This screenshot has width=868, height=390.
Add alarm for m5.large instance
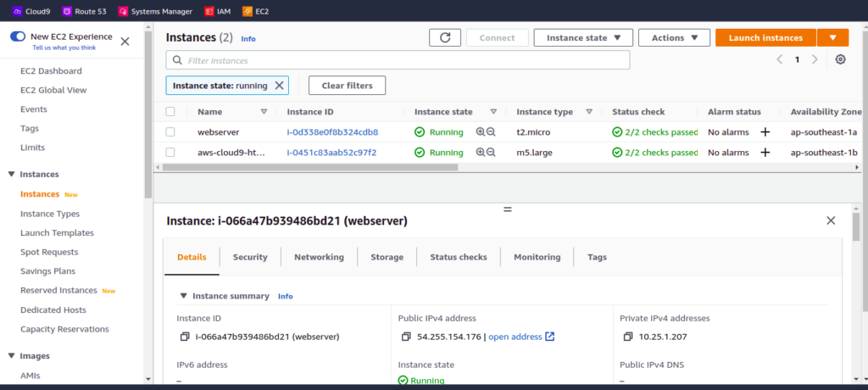tap(765, 153)
